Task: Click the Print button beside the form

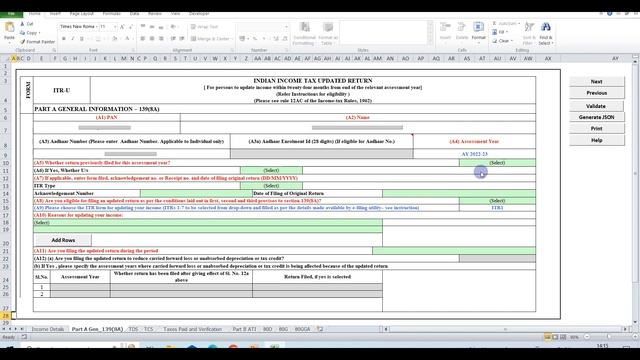Action: (596, 129)
